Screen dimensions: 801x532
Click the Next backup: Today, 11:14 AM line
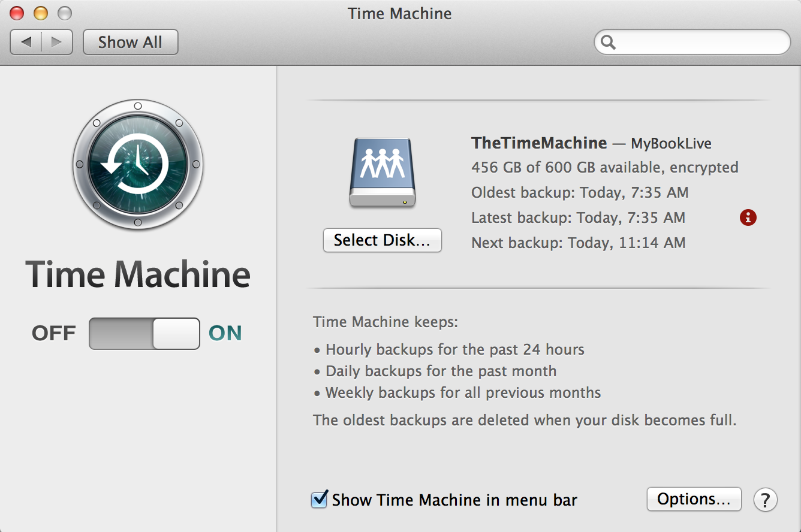point(578,243)
